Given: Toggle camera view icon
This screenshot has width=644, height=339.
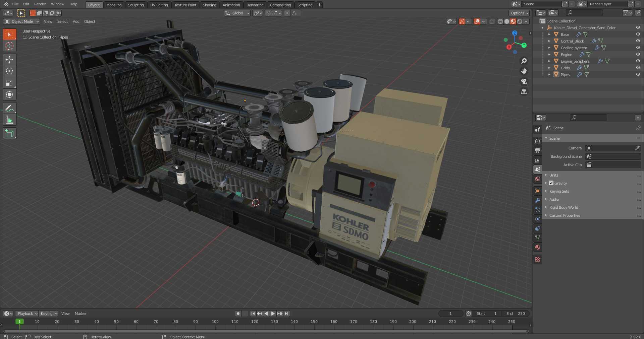Looking at the screenshot, I should 524,81.
